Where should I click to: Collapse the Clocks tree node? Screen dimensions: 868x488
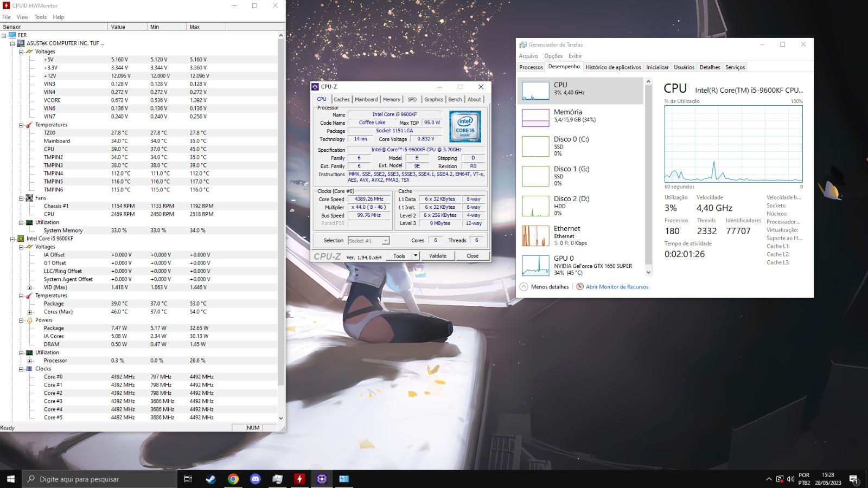click(x=21, y=369)
